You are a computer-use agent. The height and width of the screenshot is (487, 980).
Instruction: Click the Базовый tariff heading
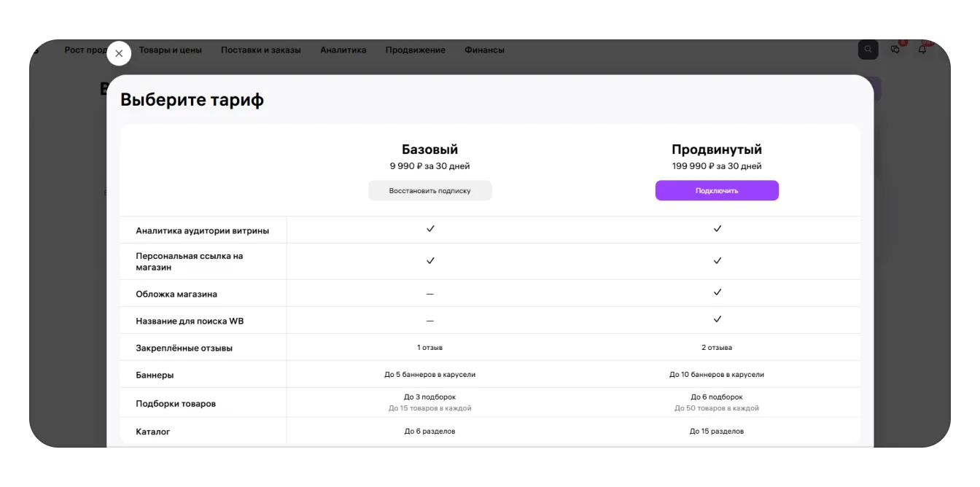pyautogui.click(x=430, y=149)
